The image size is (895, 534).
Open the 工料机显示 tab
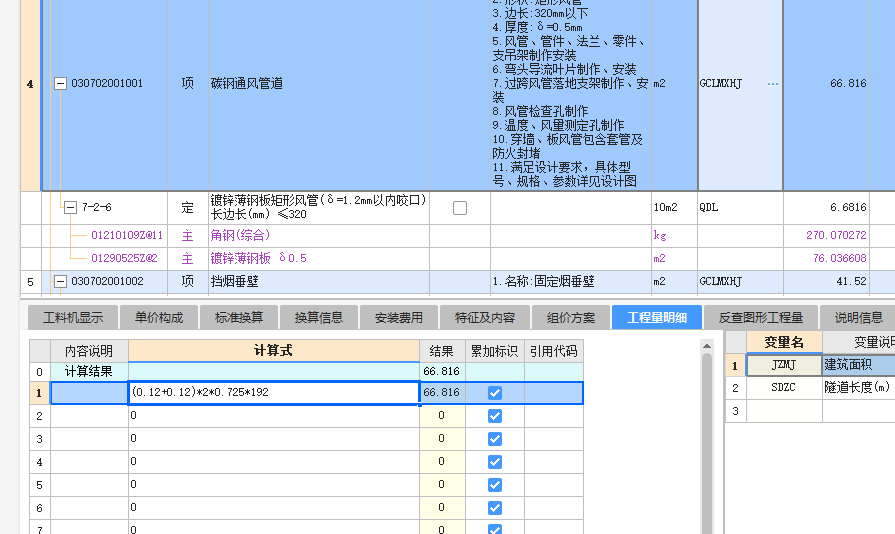pos(73,317)
